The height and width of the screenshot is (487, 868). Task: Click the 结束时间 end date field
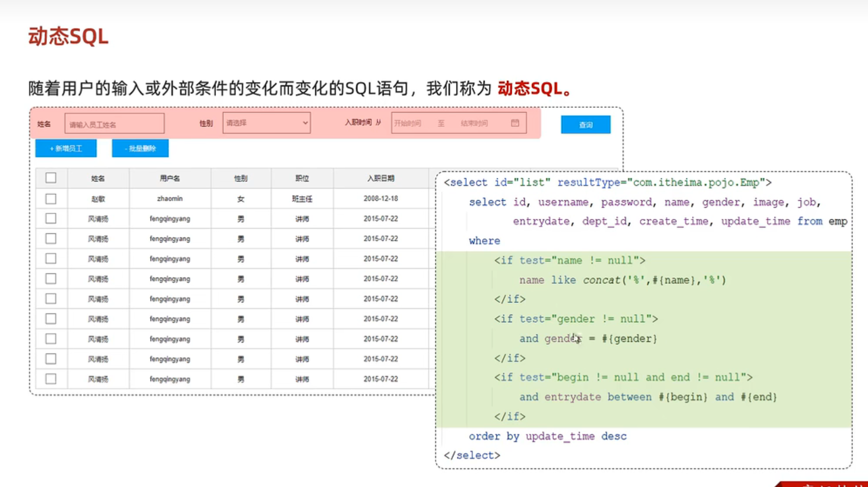pyautogui.click(x=475, y=124)
